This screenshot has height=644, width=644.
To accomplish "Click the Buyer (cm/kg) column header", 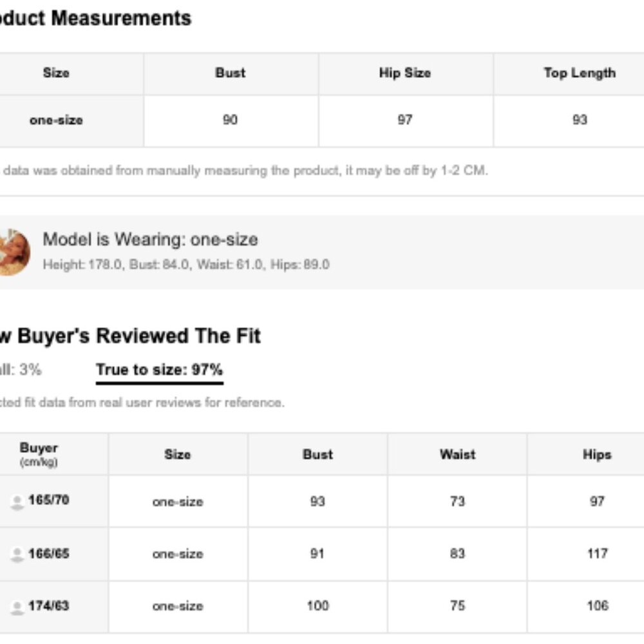I will (x=39, y=454).
